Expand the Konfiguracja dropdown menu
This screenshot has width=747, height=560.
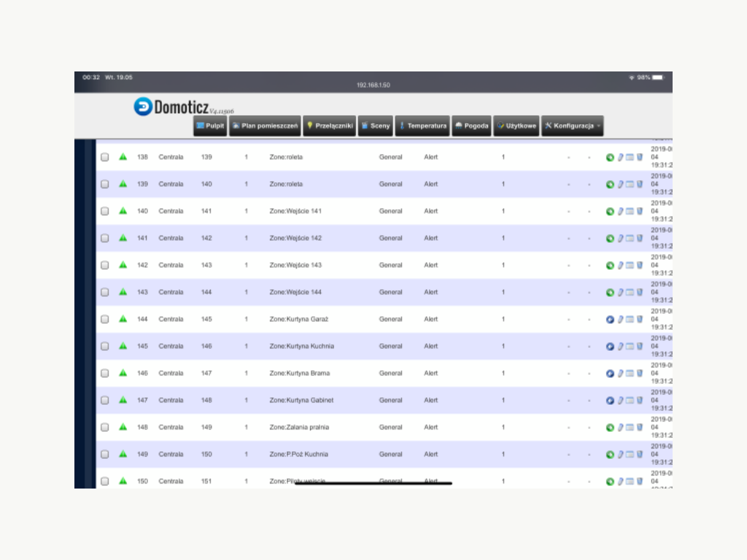click(572, 125)
